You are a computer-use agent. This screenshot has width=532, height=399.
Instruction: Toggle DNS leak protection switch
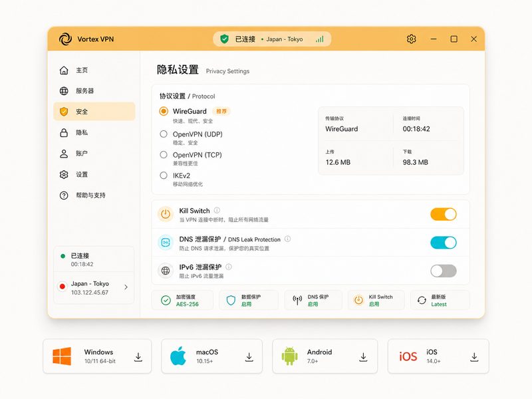(x=444, y=243)
